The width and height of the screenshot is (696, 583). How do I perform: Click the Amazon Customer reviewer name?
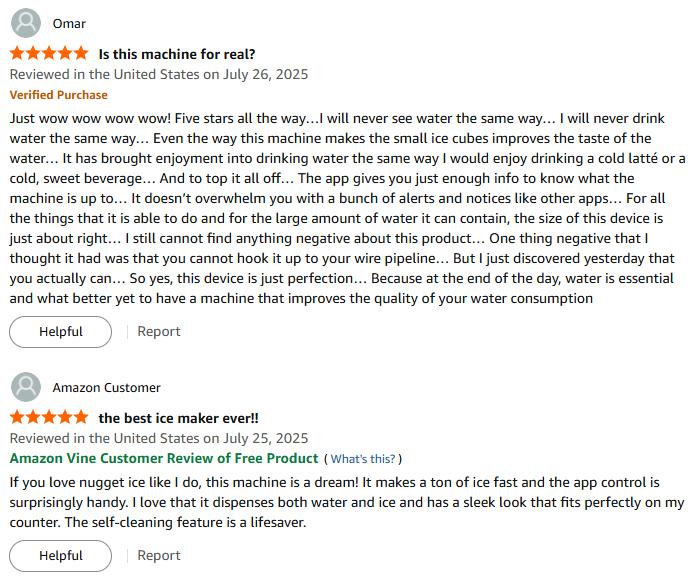pyautogui.click(x=106, y=388)
